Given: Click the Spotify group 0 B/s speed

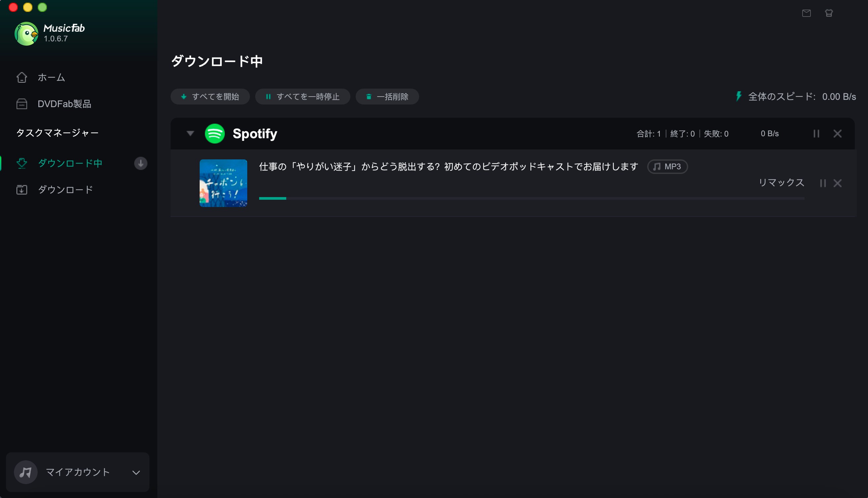Looking at the screenshot, I should click(x=769, y=134).
